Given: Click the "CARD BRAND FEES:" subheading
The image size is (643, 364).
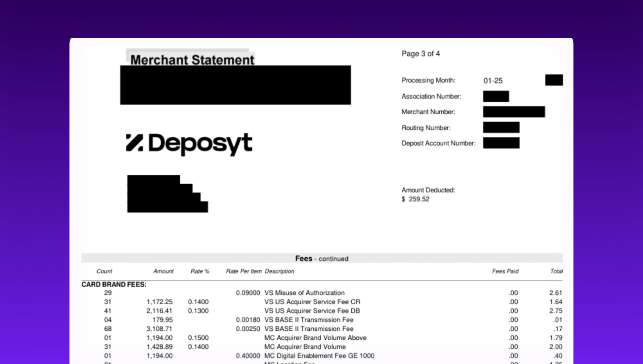Looking at the screenshot, I should pyautogui.click(x=114, y=284).
